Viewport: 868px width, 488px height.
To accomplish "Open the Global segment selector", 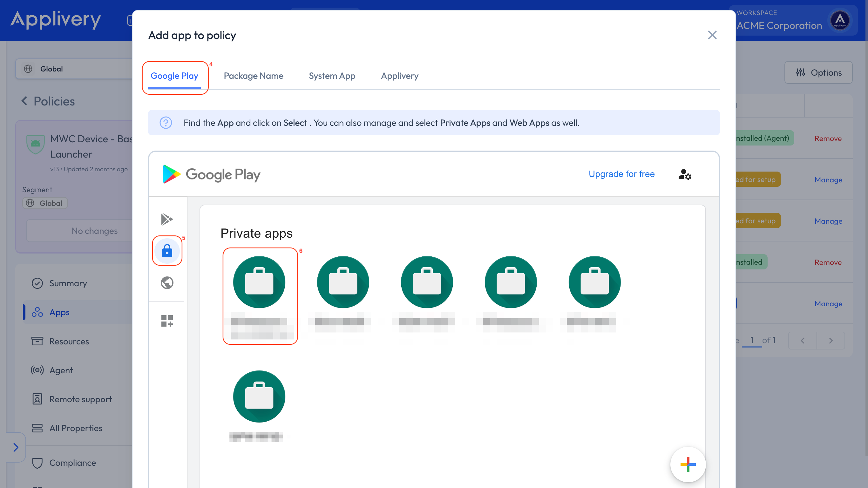I will [74, 69].
